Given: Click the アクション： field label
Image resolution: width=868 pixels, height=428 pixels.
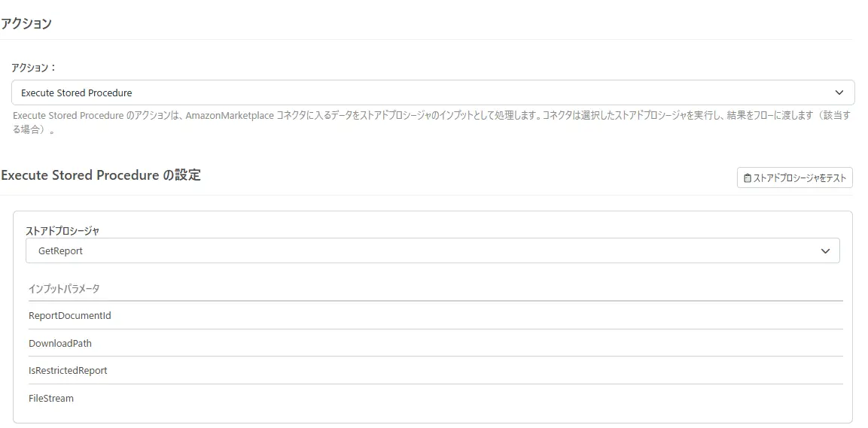Looking at the screenshot, I should 34,67.
